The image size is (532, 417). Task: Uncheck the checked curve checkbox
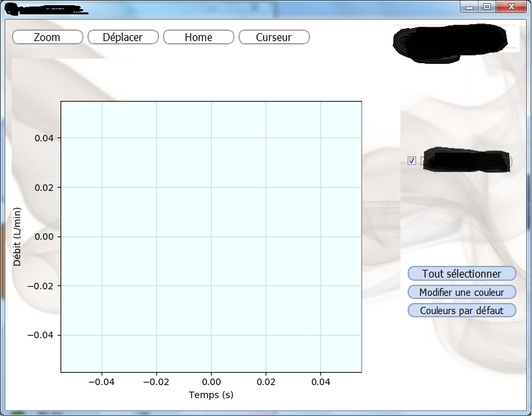click(412, 161)
